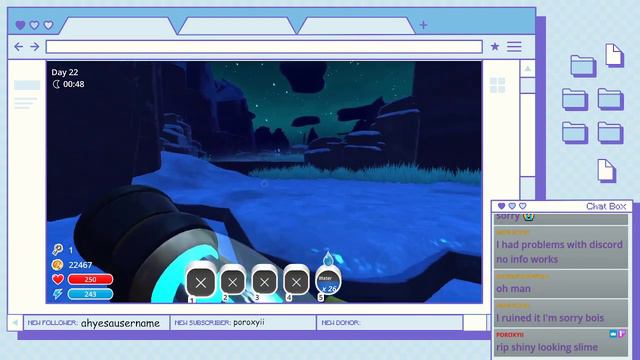
Task: Click chat message 'oh man'
Action: click(x=513, y=289)
